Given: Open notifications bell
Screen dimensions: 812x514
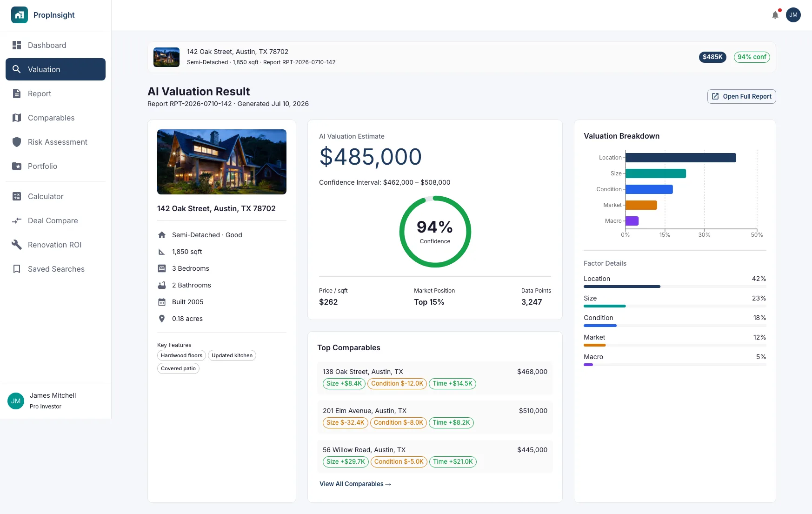Looking at the screenshot, I should click(775, 15).
